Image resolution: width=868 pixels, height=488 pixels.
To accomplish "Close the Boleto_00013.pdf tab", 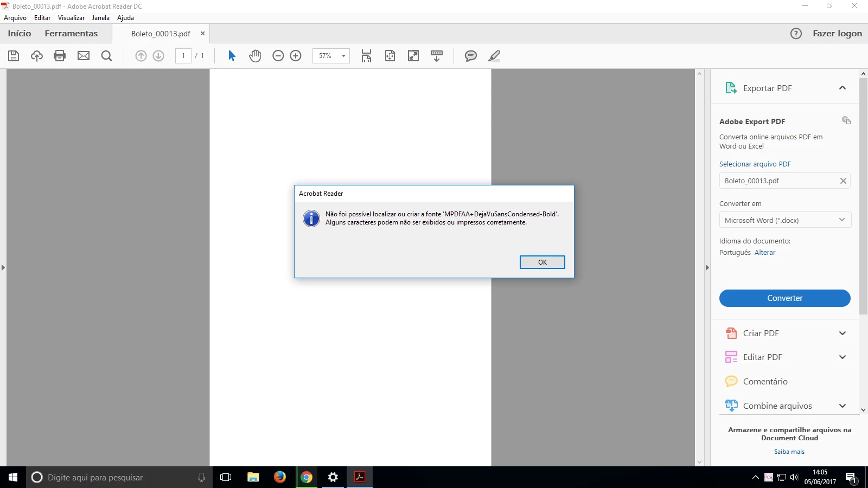I will tap(203, 34).
